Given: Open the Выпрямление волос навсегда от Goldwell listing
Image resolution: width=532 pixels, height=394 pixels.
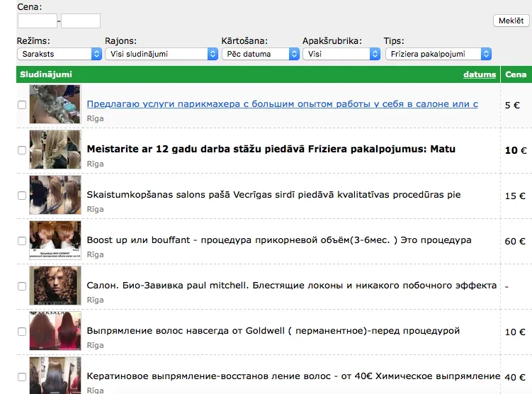Looking at the screenshot, I should (x=273, y=330).
